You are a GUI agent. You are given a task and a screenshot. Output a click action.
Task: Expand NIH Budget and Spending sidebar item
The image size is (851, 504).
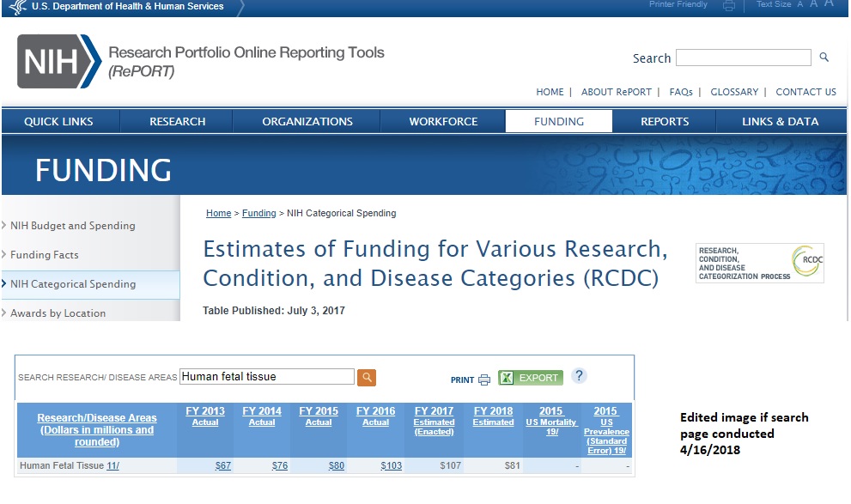[x=73, y=226]
